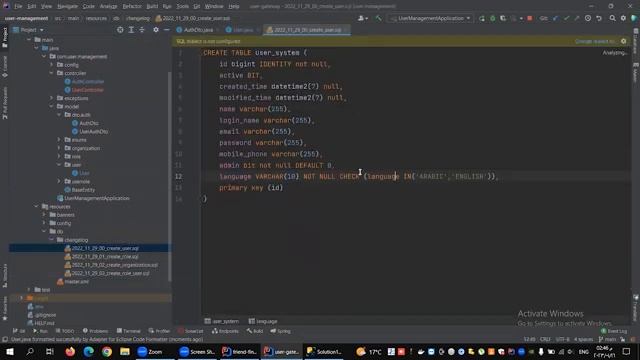This screenshot has width=640, height=360.
Task: Click Git Update Project arrow
Action: (x=556, y=18)
